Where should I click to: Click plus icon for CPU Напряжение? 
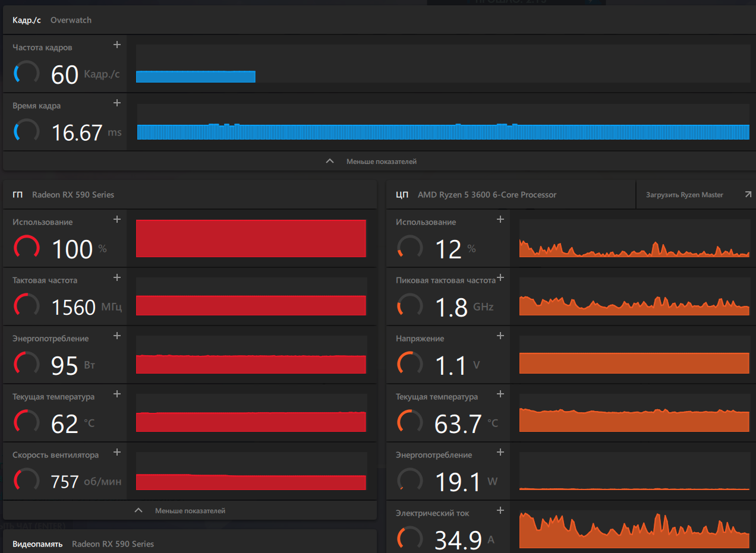pos(500,336)
